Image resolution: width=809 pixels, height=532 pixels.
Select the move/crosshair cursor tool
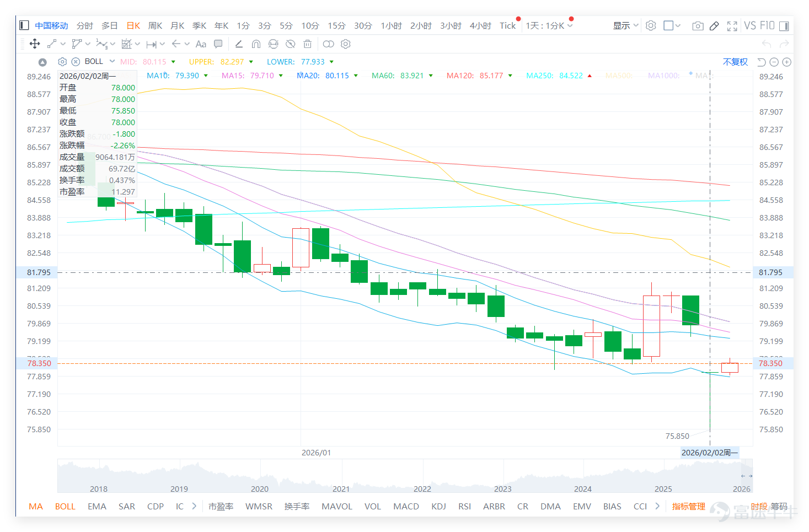pos(34,44)
